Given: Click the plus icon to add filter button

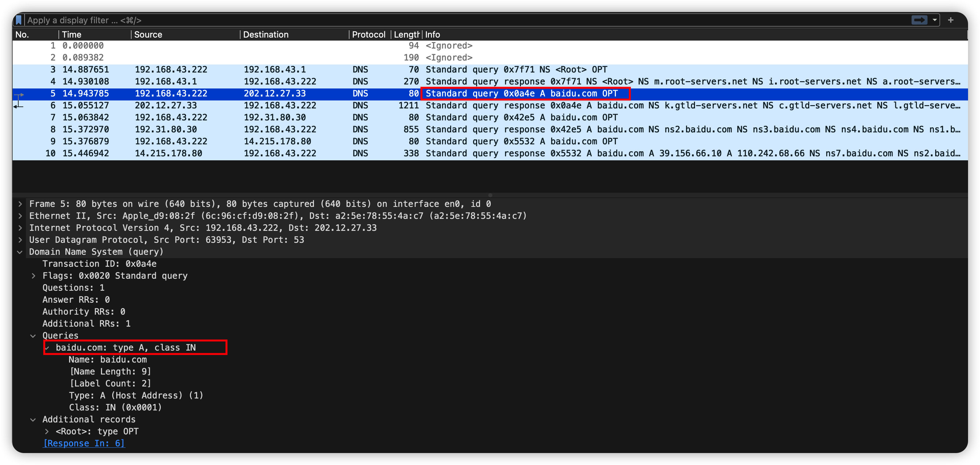Looking at the screenshot, I should click(x=951, y=20).
